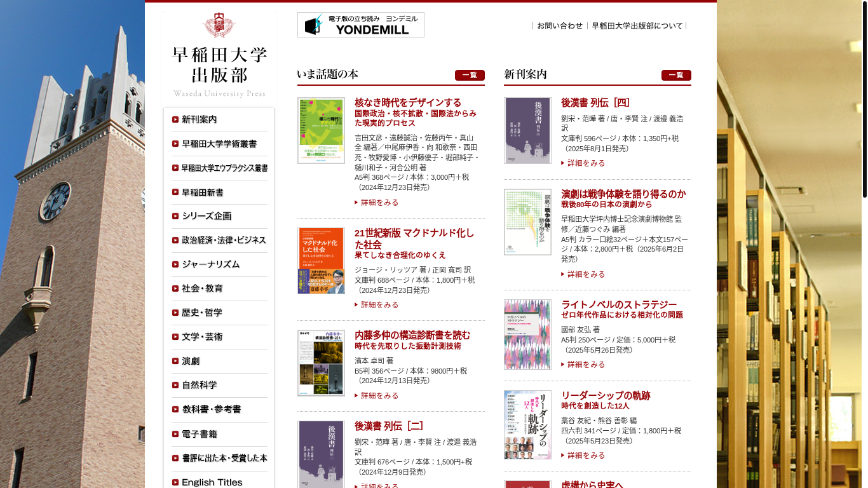868x488 pixels.
Task: Click the お問い合わせ link
Action: click(560, 26)
